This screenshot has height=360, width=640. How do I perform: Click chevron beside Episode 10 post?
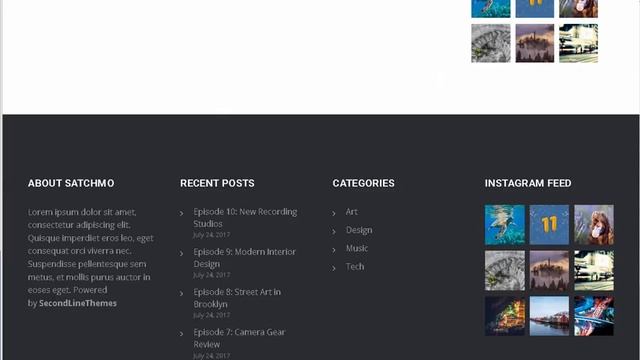[181, 213]
